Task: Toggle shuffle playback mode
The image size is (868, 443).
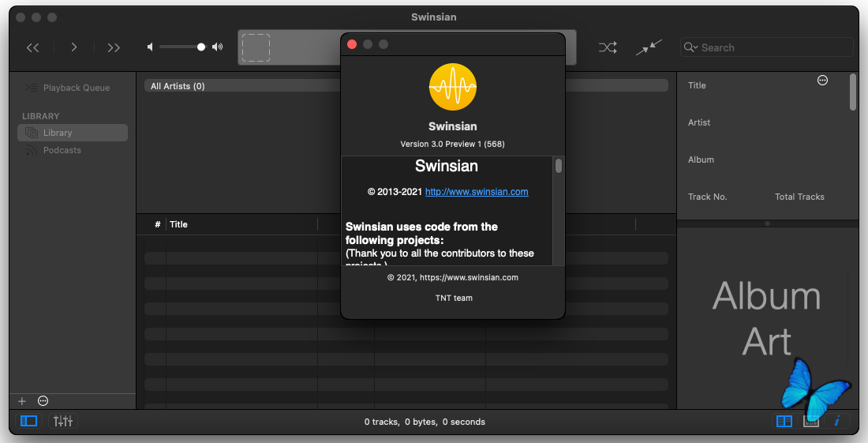Action: [x=607, y=47]
